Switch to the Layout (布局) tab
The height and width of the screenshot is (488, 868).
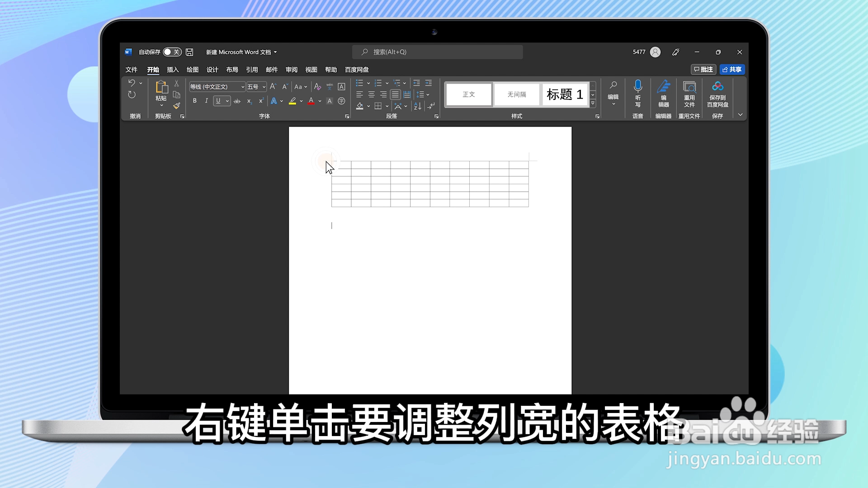click(x=232, y=70)
